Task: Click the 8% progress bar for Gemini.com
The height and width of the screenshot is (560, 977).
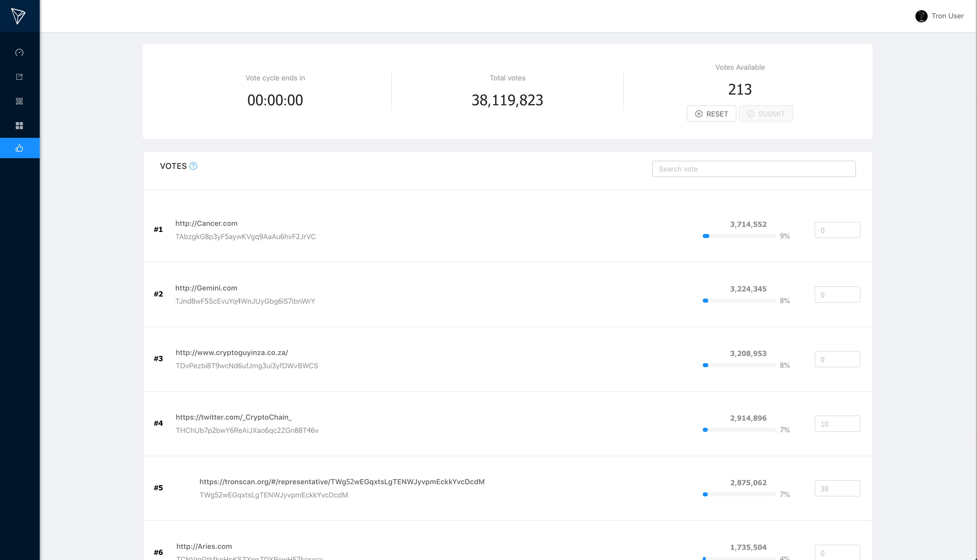Action: click(x=739, y=301)
